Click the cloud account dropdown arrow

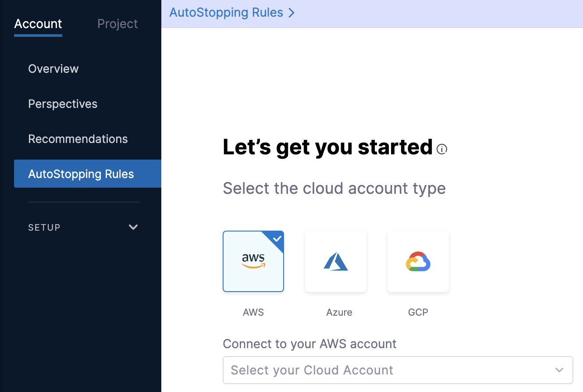click(x=559, y=370)
